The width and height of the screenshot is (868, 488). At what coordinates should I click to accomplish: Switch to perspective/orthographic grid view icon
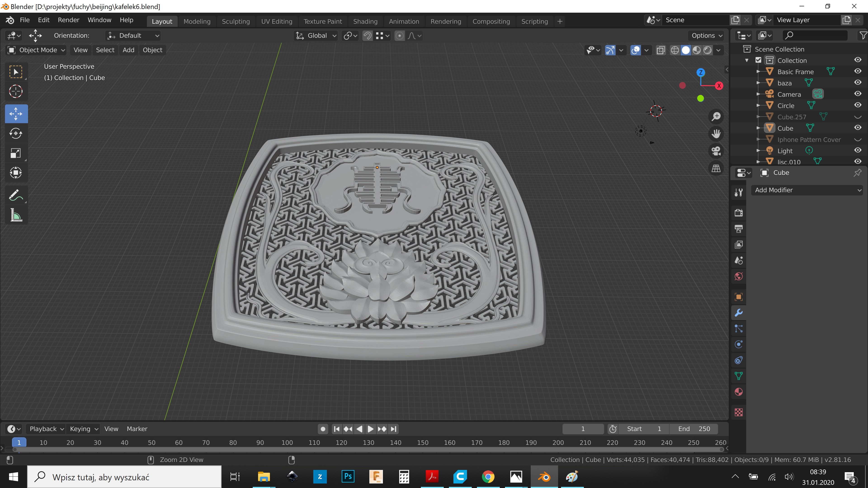(x=716, y=168)
